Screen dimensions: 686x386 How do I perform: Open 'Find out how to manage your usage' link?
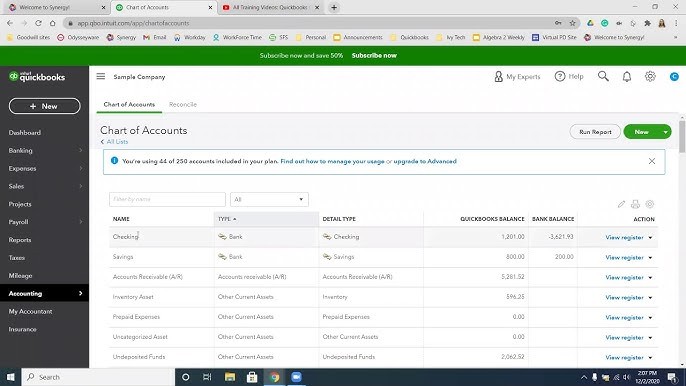332,161
